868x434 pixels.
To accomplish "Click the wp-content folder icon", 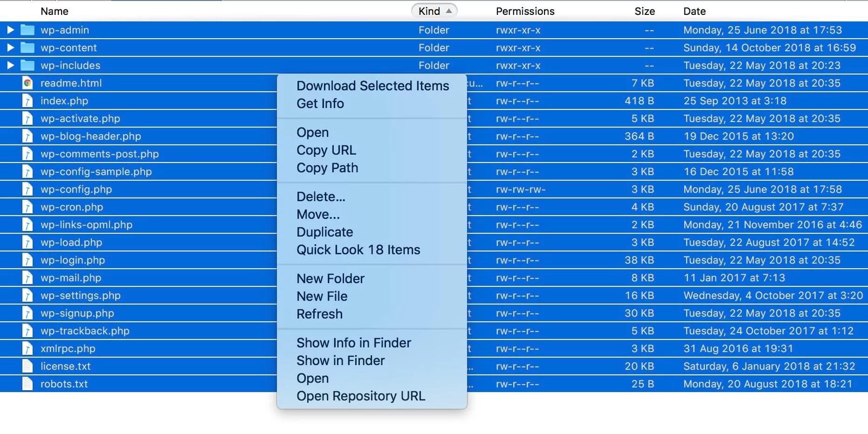I will click(x=28, y=48).
